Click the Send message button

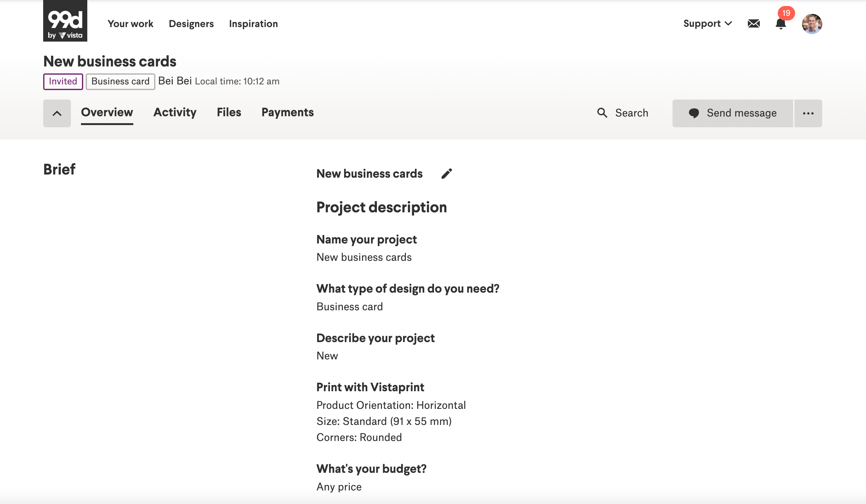[x=732, y=113]
